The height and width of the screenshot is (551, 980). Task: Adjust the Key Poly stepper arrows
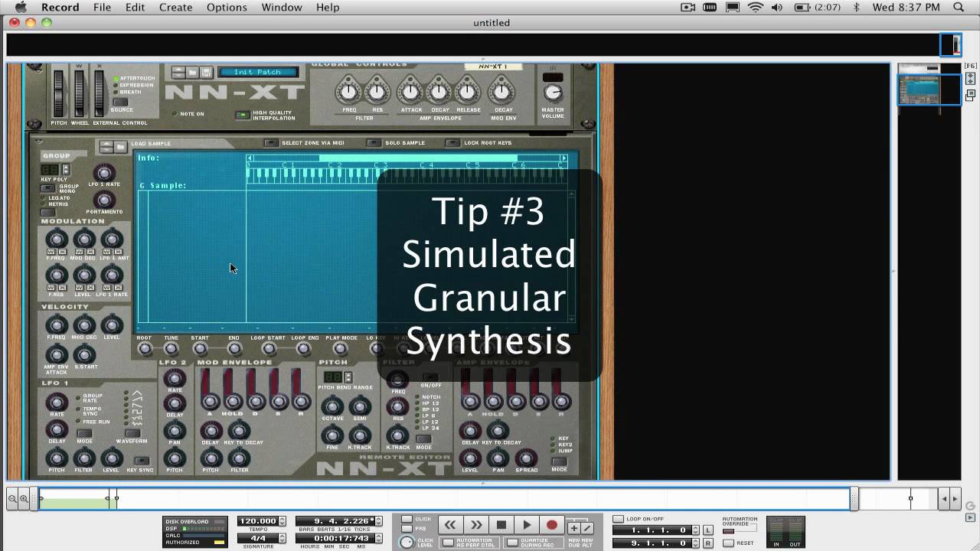(x=66, y=169)
